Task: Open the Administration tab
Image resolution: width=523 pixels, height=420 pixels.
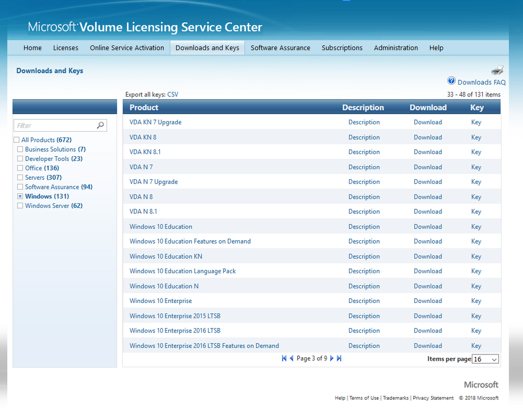Action: click(x=396, y=48)
